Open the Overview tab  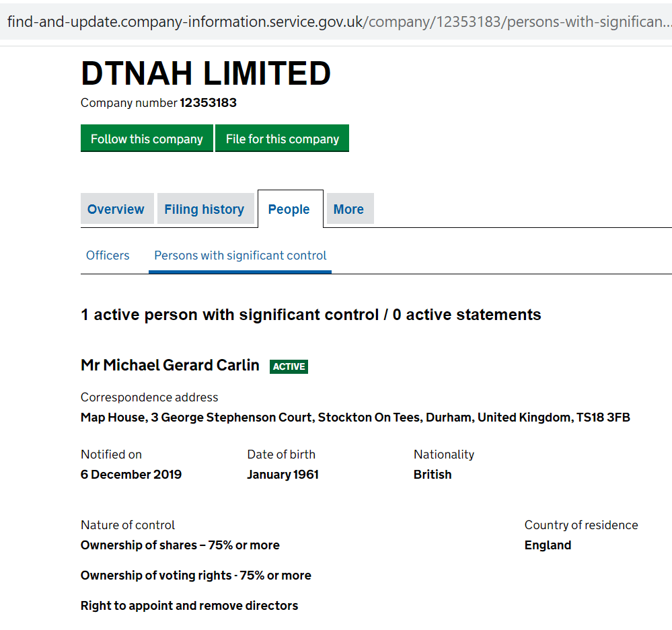click(x=116, y=209)
